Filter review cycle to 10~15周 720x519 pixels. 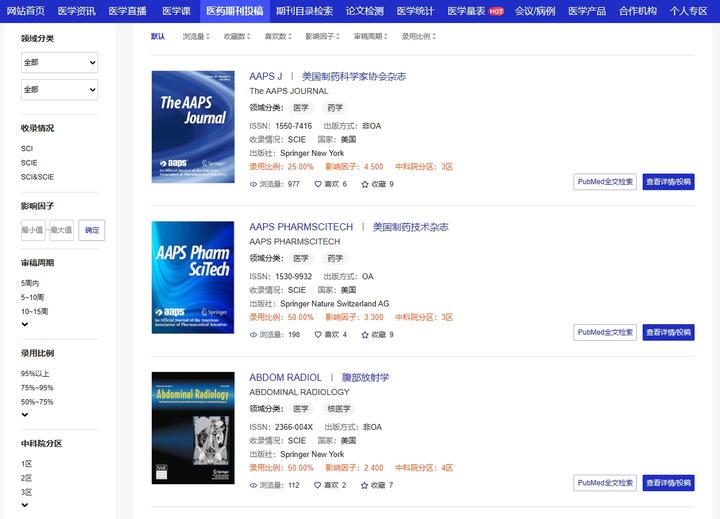[x=34, y=311]
